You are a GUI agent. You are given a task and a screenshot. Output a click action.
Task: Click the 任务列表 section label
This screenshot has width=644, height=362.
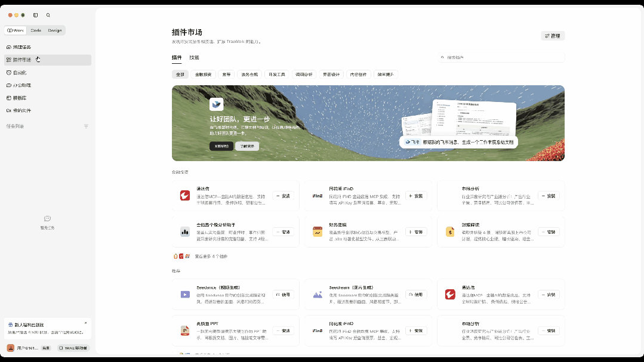[15, 126]
